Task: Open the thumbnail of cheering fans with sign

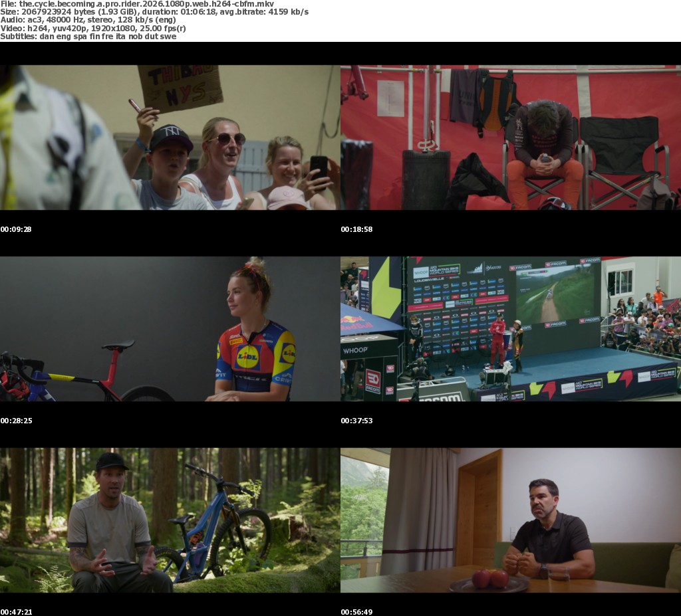Action: point(170,138)
